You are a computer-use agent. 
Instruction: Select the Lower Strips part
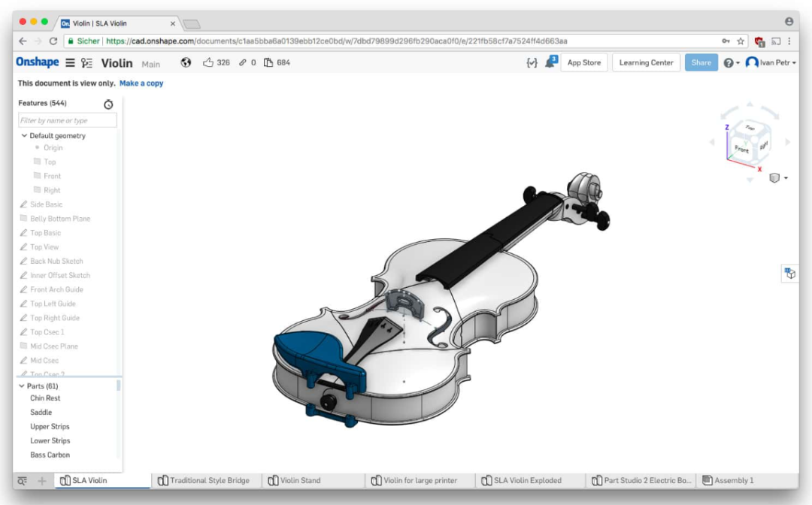(50, 441)
